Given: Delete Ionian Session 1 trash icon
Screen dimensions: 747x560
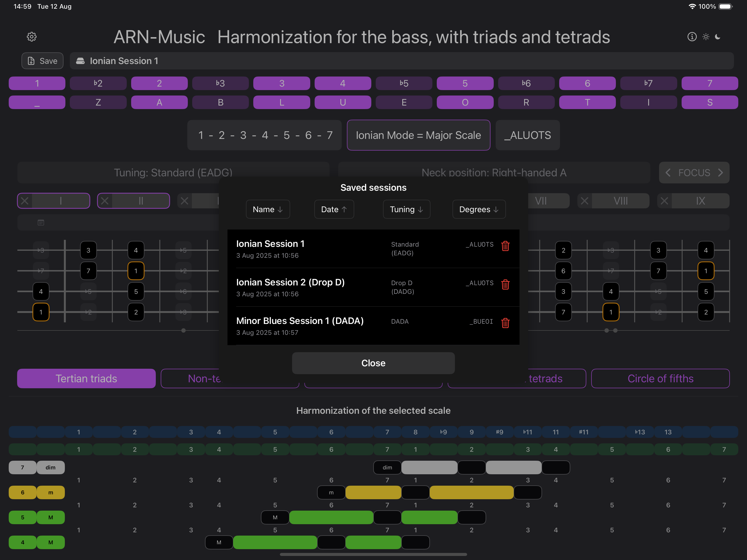Looking at the screenshot, I should pyautogui.click(x=505, y=246).
